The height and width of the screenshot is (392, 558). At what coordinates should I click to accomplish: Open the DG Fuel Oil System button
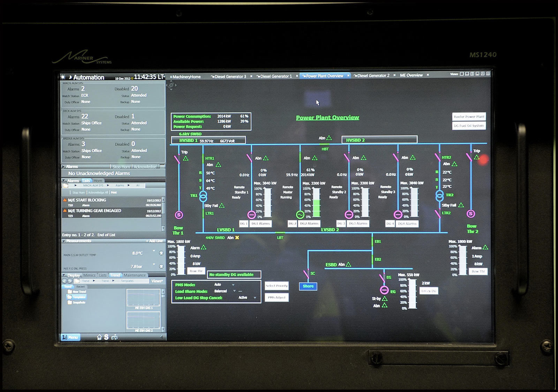[x=469, y=126]
